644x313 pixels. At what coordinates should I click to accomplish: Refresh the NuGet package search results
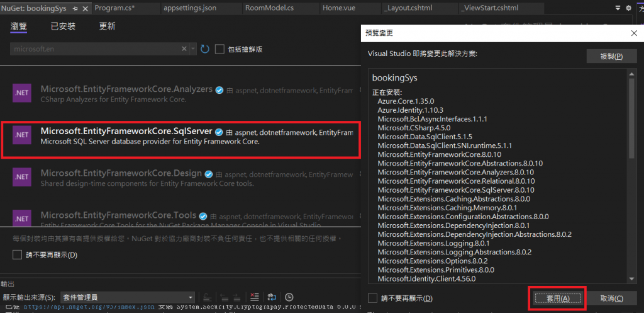204,49
